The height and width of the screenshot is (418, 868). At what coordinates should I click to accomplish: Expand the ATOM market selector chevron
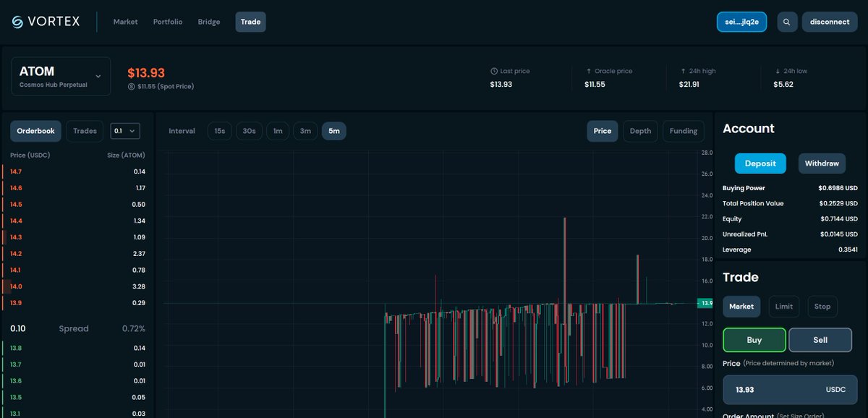(98, 76)
